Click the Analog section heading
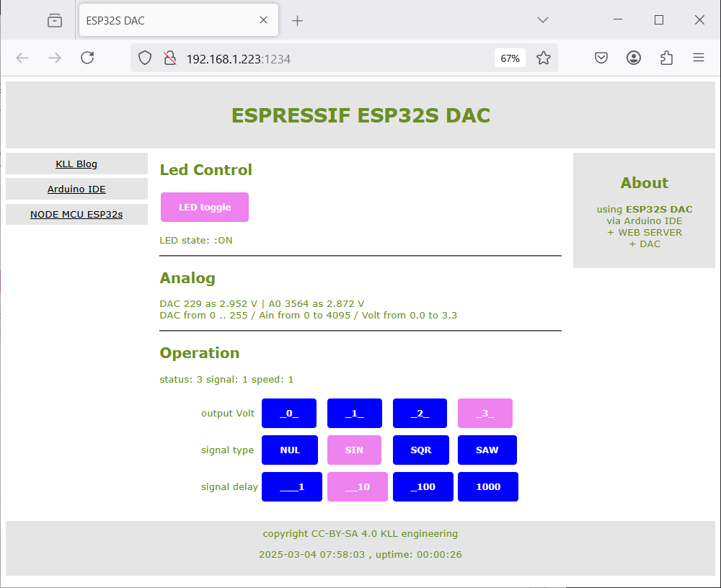The image size is (721, 588). 187,278
